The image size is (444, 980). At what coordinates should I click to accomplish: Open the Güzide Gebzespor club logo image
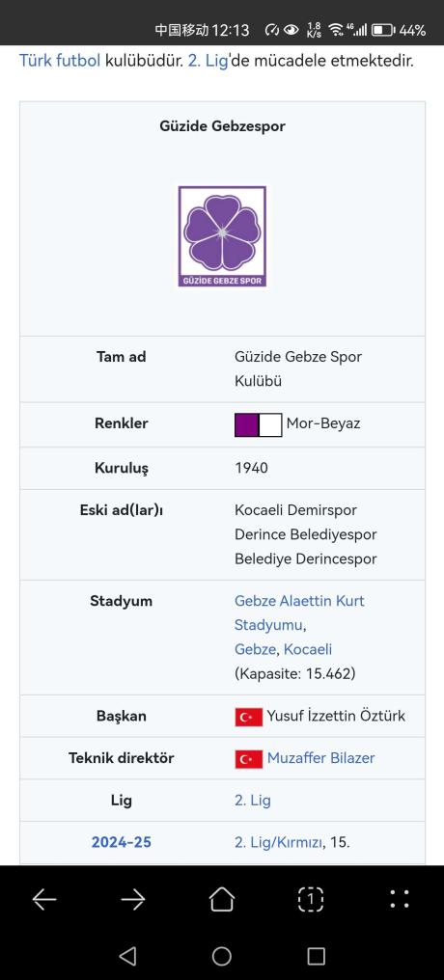(x=222, y=236)
